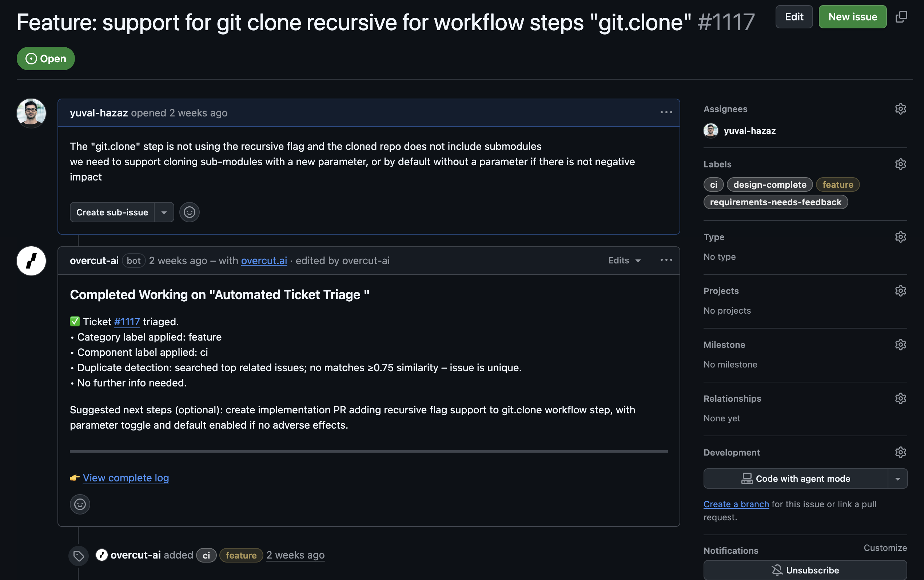Expand the Create sub-issue dropdown arrow
The height and width of the screenshot is (580, 924).
pyautogui.click(x=164, y=212)
